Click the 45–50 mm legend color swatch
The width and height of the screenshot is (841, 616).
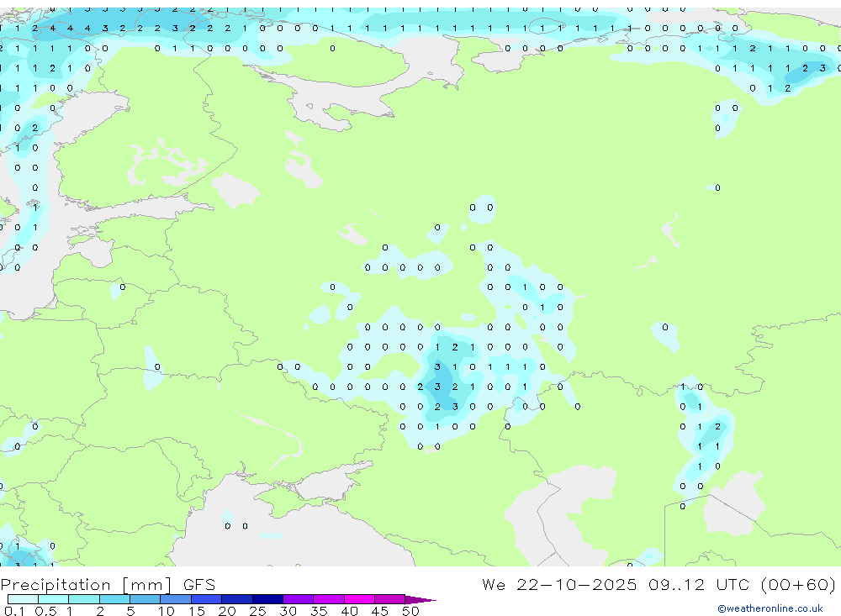(x=390, y=599)
